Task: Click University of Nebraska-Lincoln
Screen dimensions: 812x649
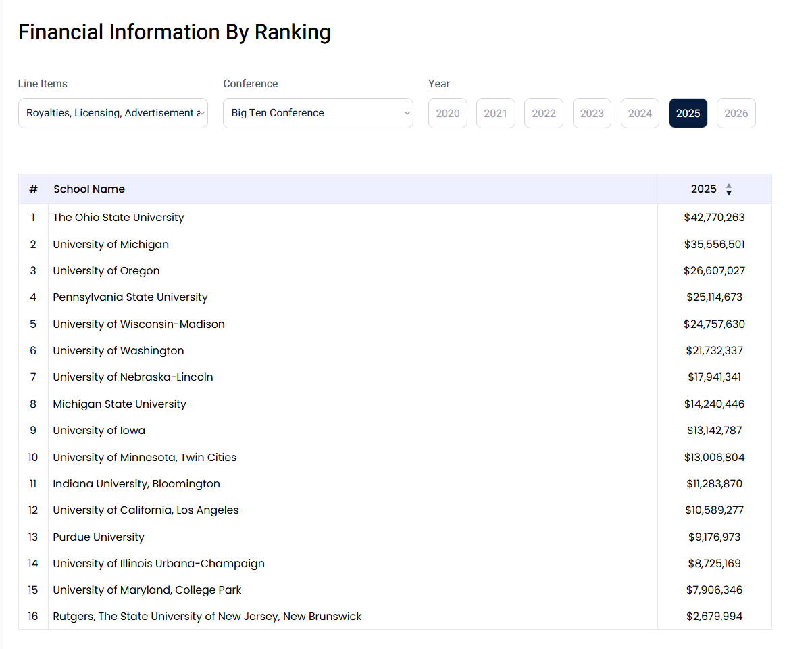Action: coord(133,377)
